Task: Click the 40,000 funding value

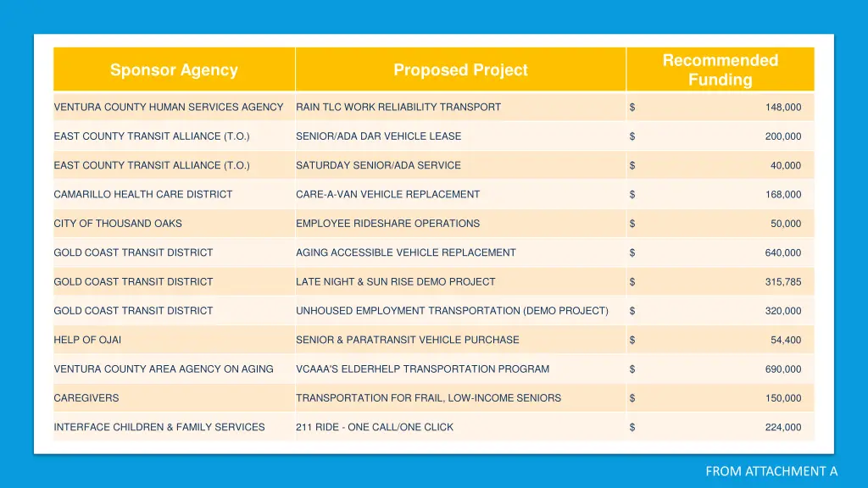Action: click(x=786, y=165)
